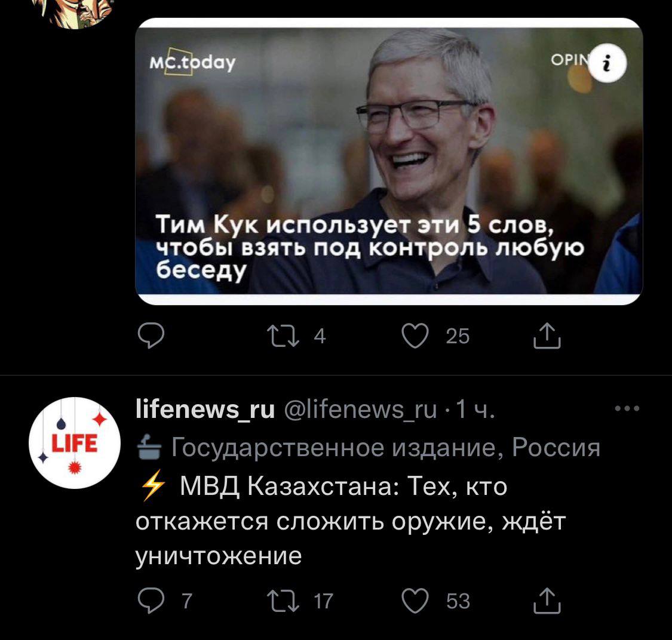This screenshot has width=672, height=640.
Task: Tap the article headline Тим Кук использует
Action: pos(369,247)
